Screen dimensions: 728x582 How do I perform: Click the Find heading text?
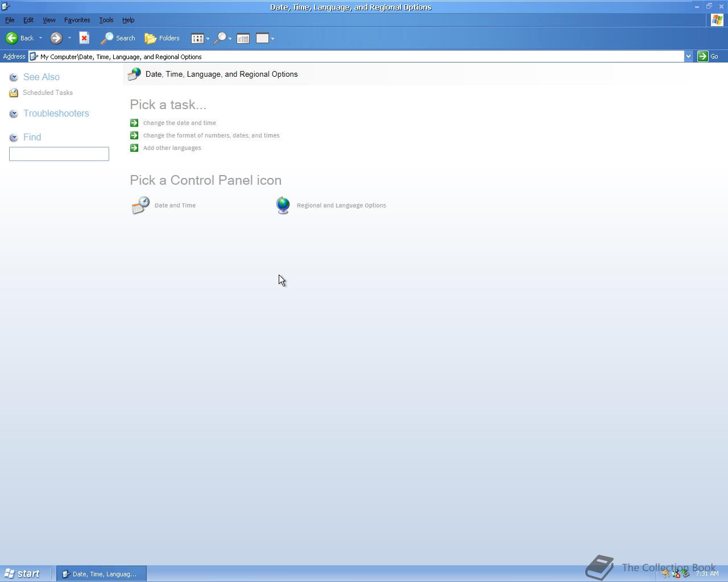click(x=32, y=138)
